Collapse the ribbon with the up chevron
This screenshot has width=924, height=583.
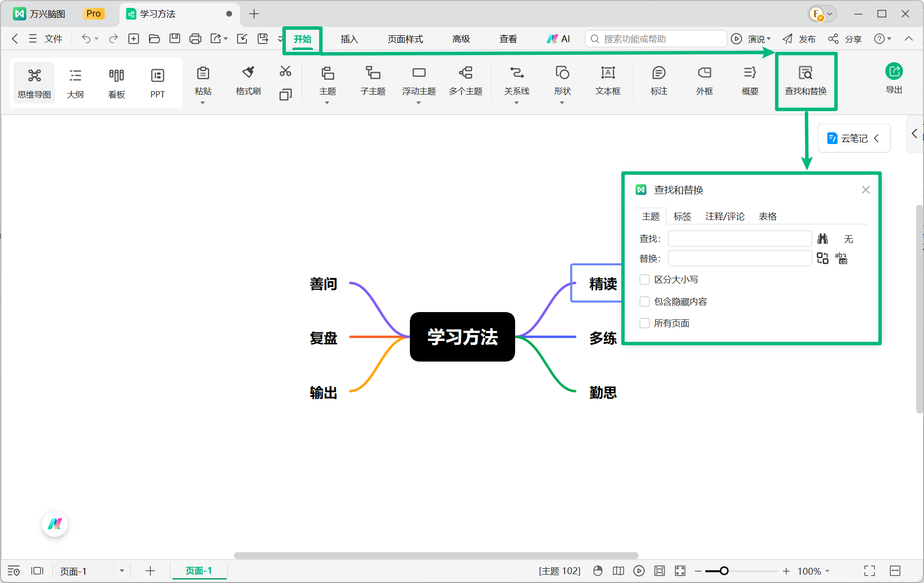(909, 39)
